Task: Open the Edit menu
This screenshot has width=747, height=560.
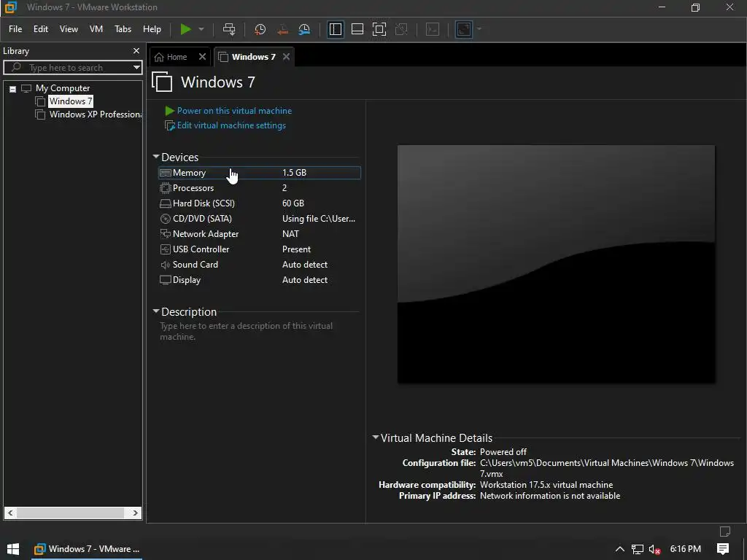Action: 41,29
